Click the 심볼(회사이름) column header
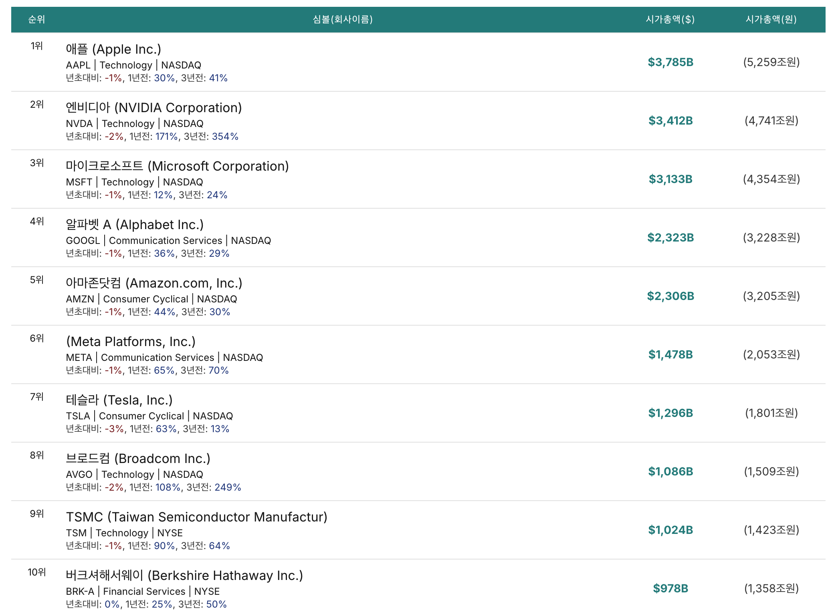The height and width of the screenshot is (616, 840). (343, 19)
